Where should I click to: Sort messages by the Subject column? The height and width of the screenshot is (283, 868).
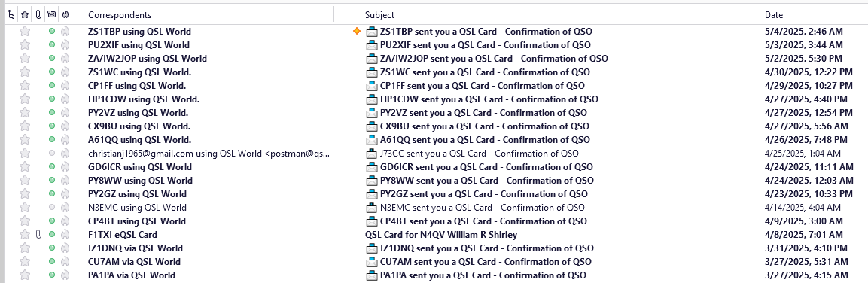(x=379, y=15)
